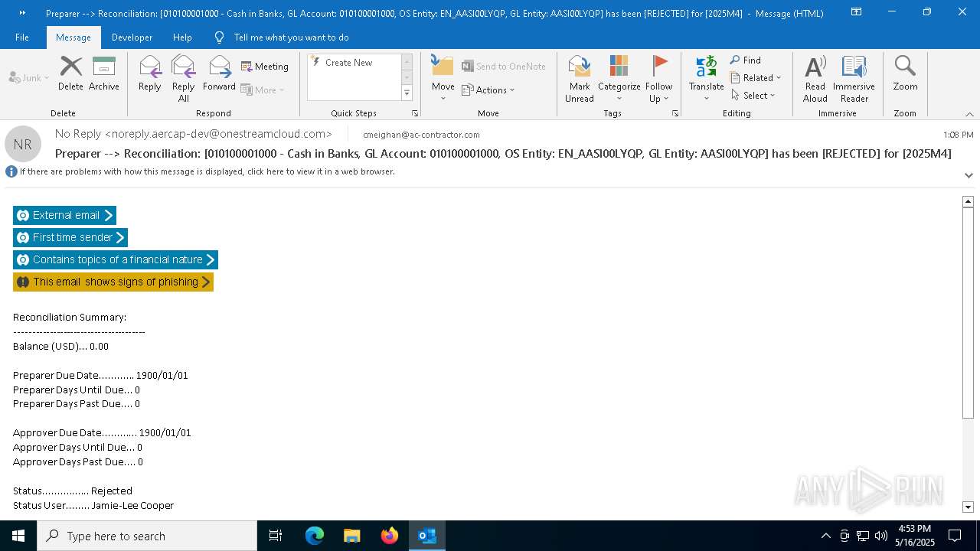Open the Move folder menu

click(443, 79)
